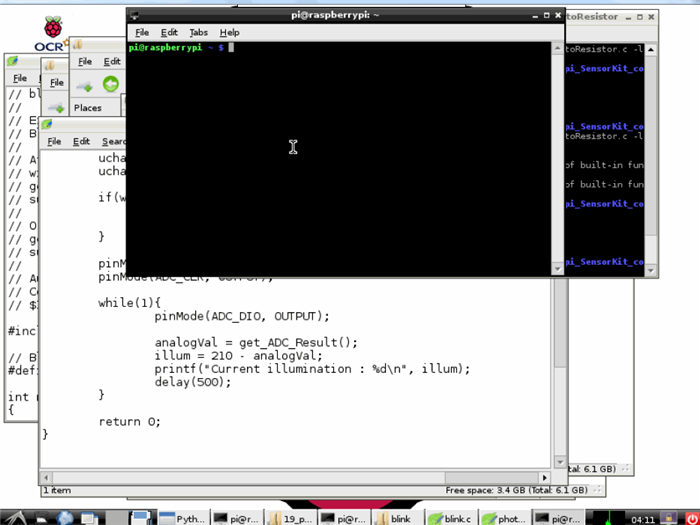Click the iconify all windows taskbar icon
This screenshot has width=700, height=525.
(89, 518)
